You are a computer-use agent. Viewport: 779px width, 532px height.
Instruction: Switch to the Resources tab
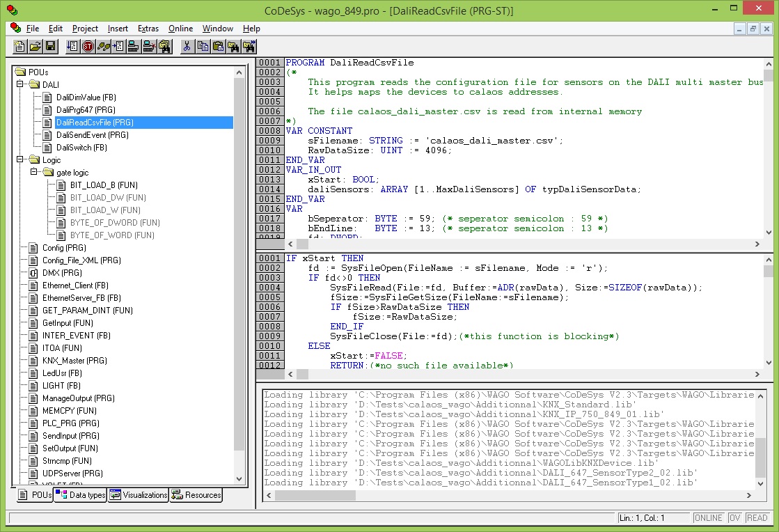point(196,494)
